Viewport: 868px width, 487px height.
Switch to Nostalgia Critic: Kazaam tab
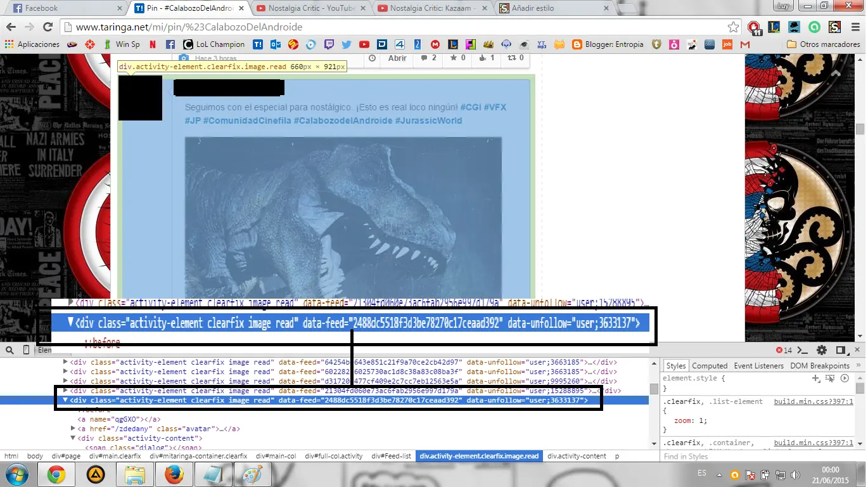[x=432, y=8]
